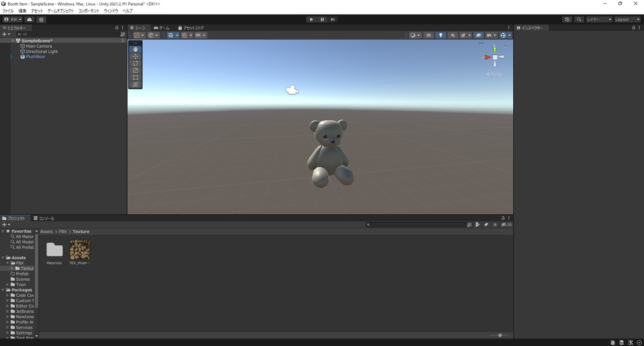
Task: Open the レイヤー layers dropdown
Action: (599, 20)
